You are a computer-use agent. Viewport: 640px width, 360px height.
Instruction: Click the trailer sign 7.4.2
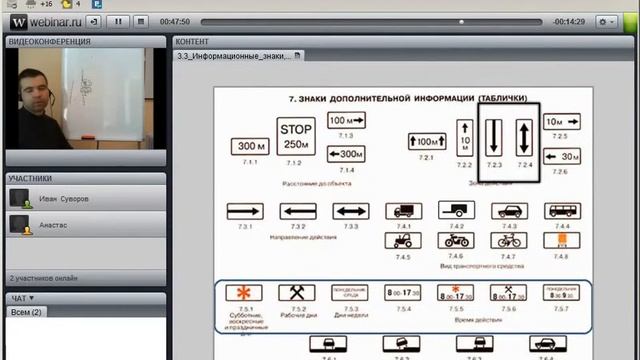click(x=456, y=210)
